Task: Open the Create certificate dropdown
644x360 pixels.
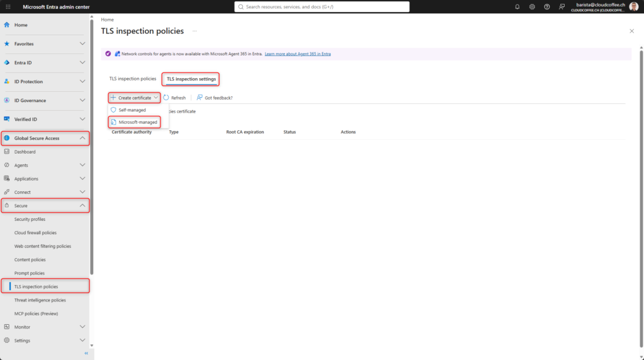Action: coord(135,98)
